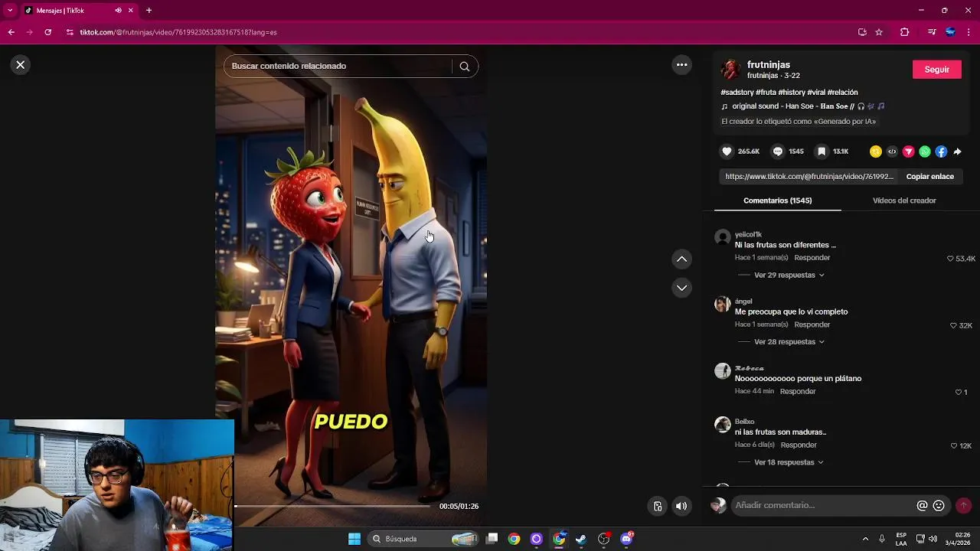Like yeiicol1k's comment with 53.4K likes
Image resolution: width=980 pixels, height=551 pixels.
pyautogui.click(x=951, y=259)
